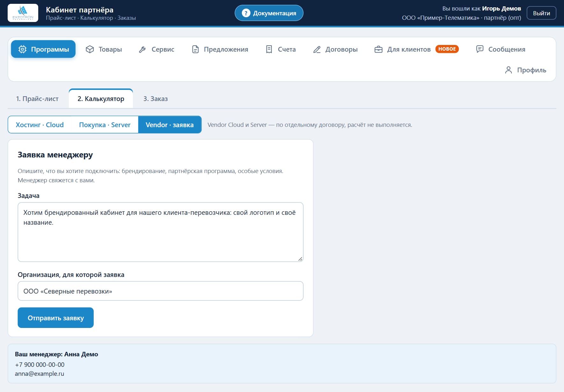Click the pen icon next to Договоры
564x392 pixels.
pyautogui.click(x=317, y=49)
